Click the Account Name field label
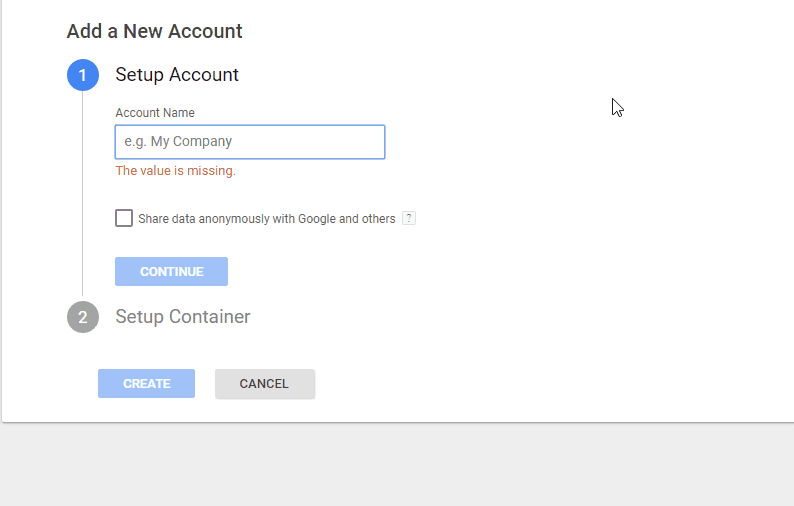794x506 pixels. click(155, 112)
